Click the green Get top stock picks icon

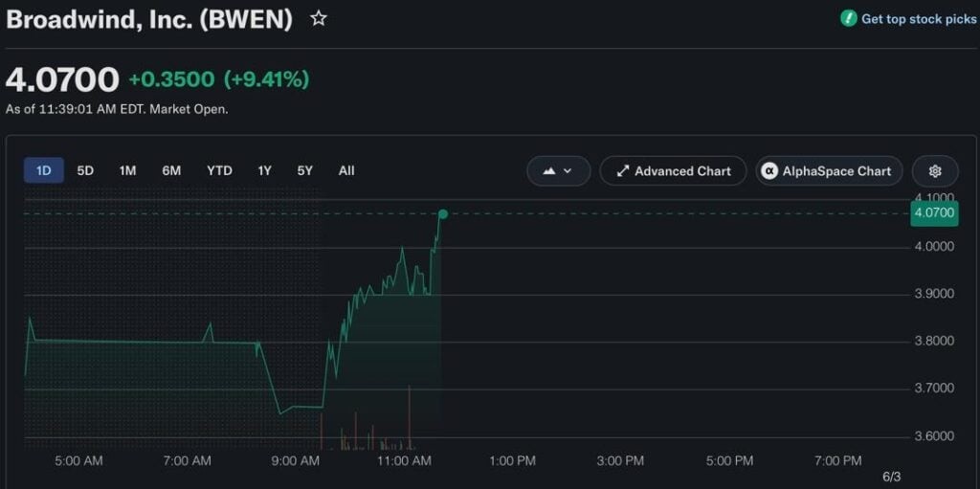tap(848, 19)
